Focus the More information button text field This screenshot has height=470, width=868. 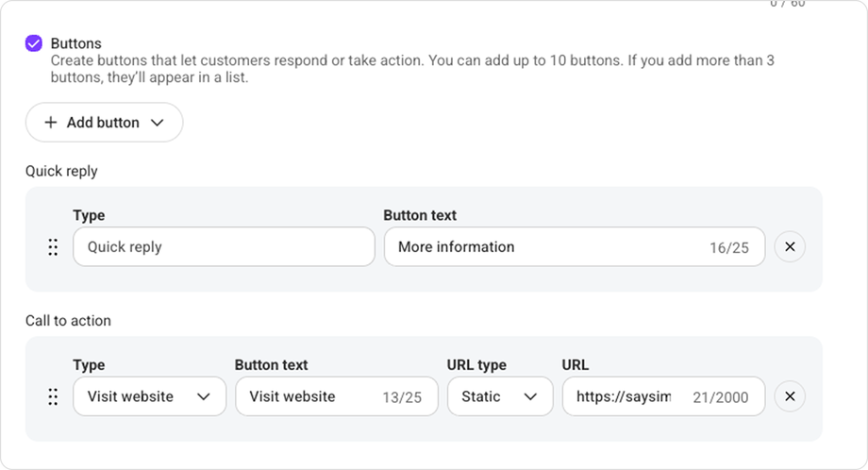(547, 247)
